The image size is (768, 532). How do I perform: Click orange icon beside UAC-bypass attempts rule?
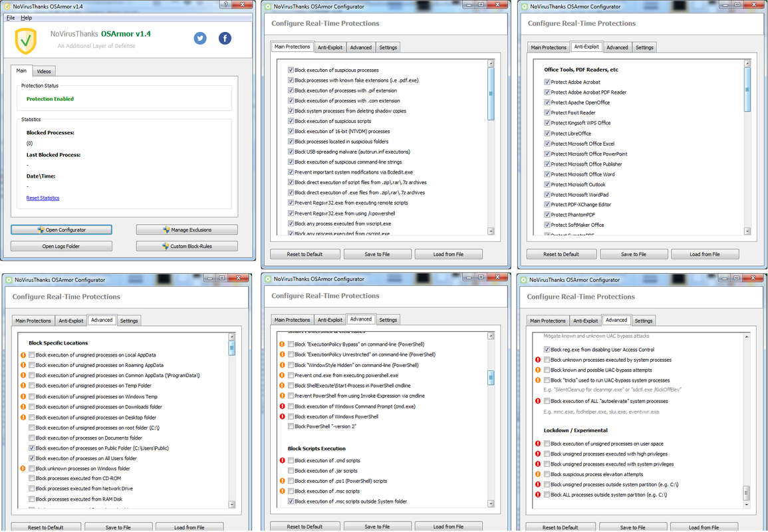tap(539, 370)
